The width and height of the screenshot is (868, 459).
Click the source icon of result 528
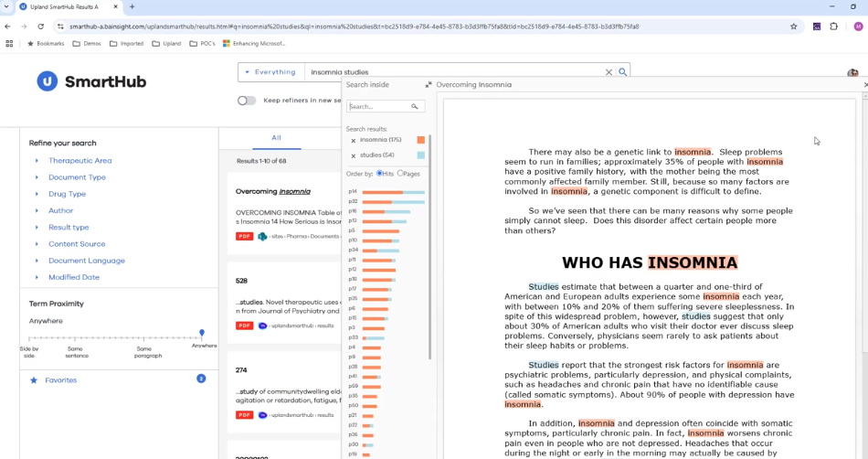[x=262, y=326]
